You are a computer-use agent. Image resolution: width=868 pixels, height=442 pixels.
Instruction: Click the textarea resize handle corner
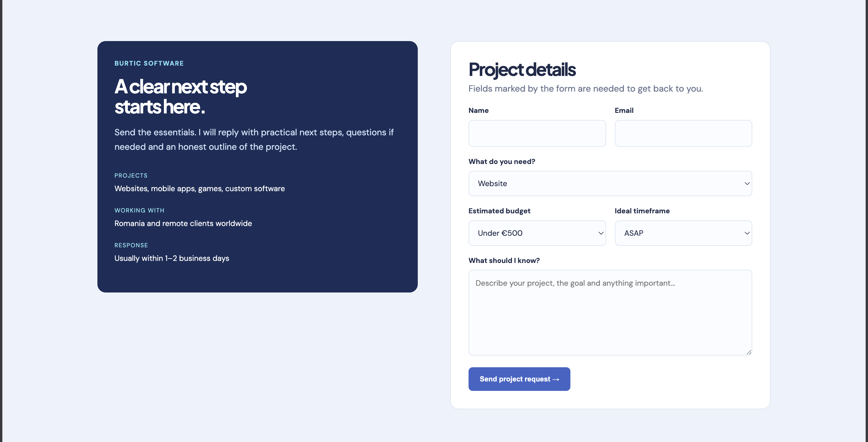coord(749,352)
